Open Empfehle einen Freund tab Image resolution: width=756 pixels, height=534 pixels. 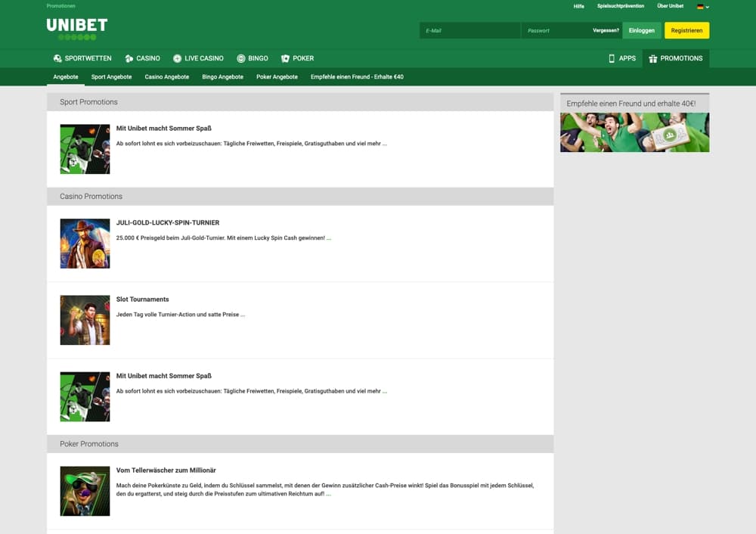coord(358,76)
